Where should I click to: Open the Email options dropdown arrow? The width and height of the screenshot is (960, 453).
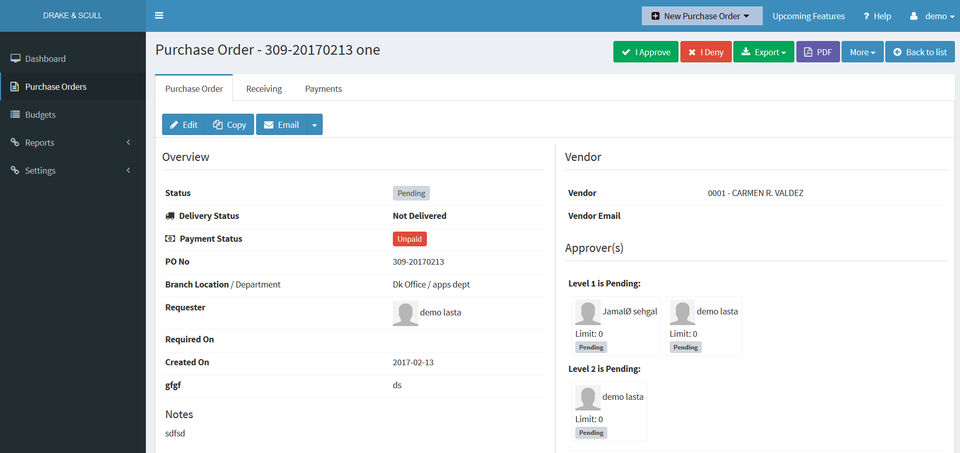tap(314, 124)
